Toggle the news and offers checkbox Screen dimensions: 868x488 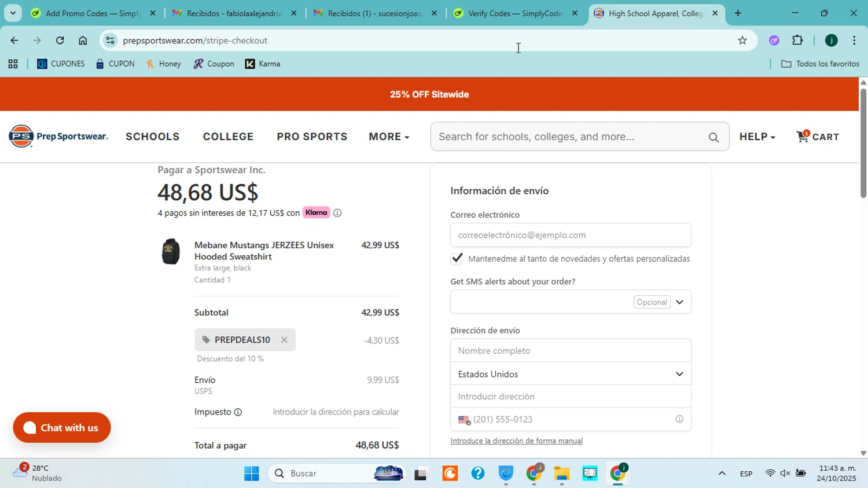coord(457,258)
